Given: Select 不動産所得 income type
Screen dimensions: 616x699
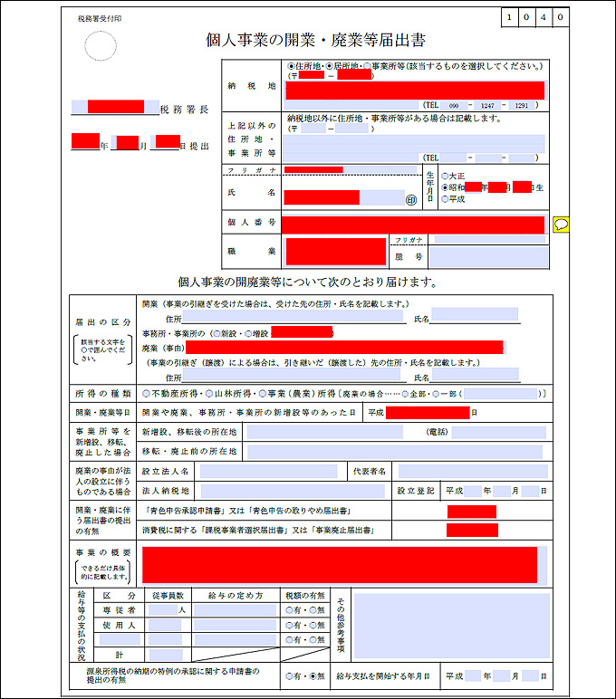Looking at the screenshot, I should pyautogui.click(x=146, y=394).
